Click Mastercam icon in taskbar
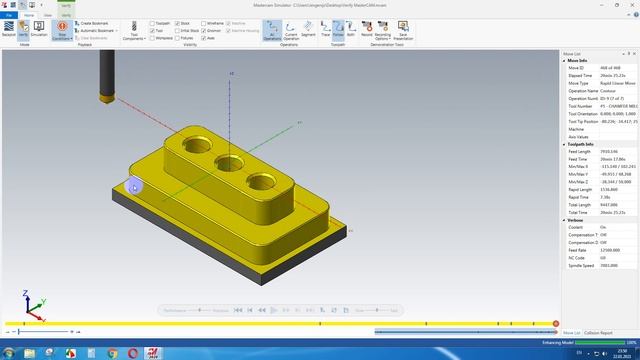 coord(153,353)
